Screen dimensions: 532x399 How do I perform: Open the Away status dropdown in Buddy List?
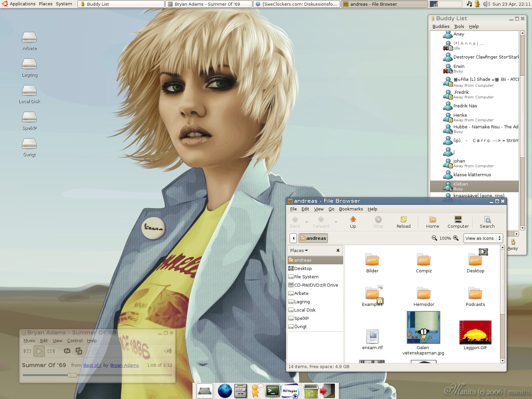click(513, 244)
